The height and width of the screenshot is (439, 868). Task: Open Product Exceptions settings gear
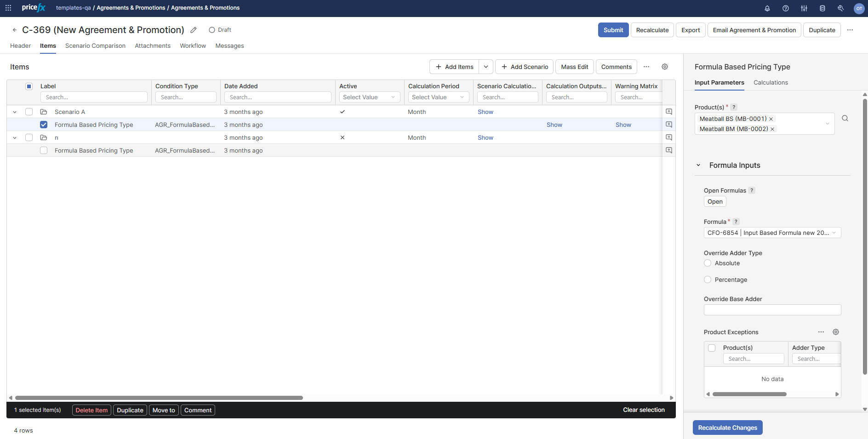click(x=836, y=332)
